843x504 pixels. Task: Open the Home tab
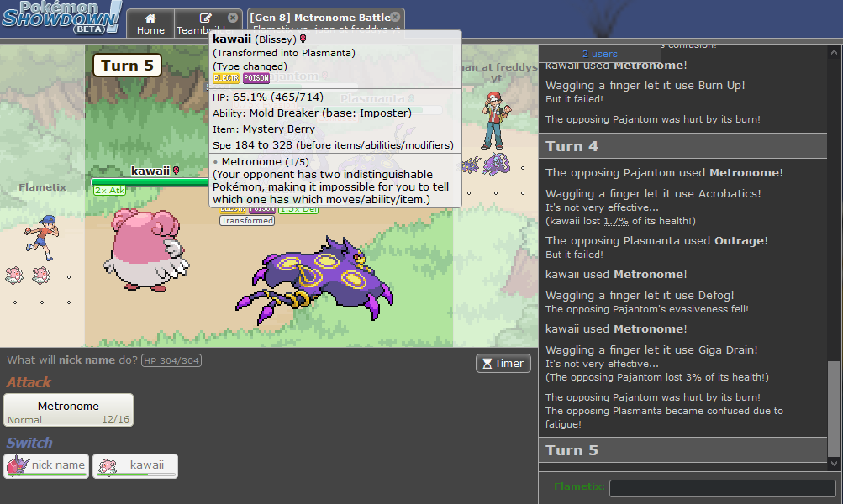[x=150, y=24]
